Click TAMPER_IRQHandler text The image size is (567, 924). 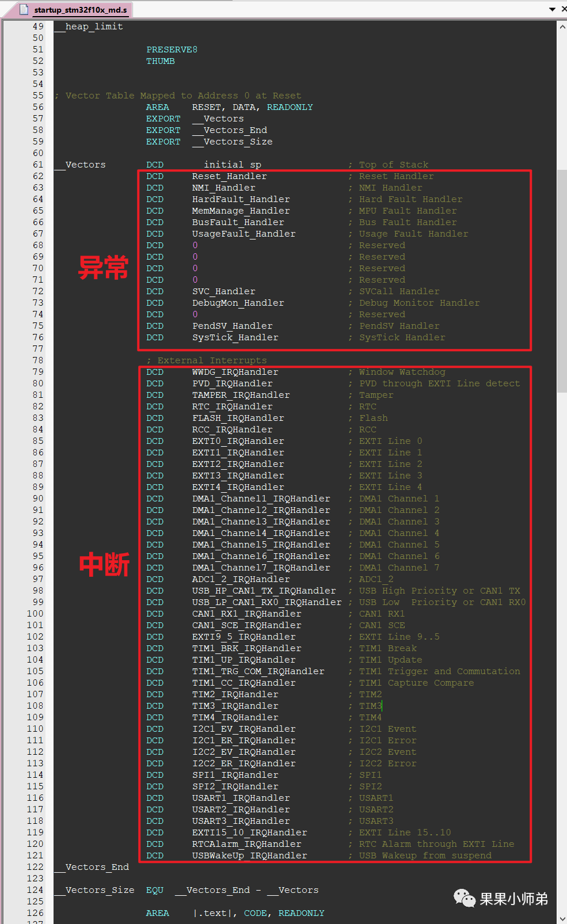[x=241, y=395]
